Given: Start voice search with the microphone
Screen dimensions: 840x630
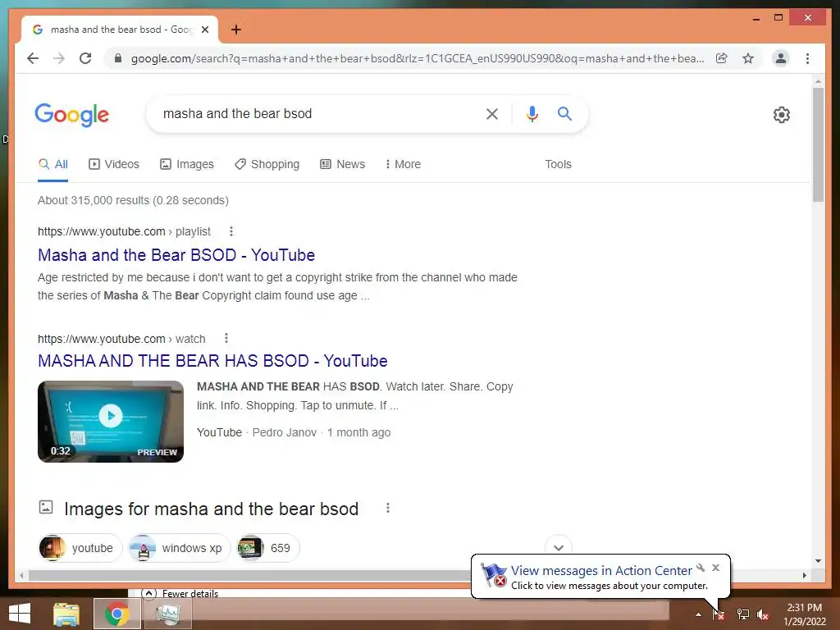Looking at the screenshot, I should click(532, 113).
